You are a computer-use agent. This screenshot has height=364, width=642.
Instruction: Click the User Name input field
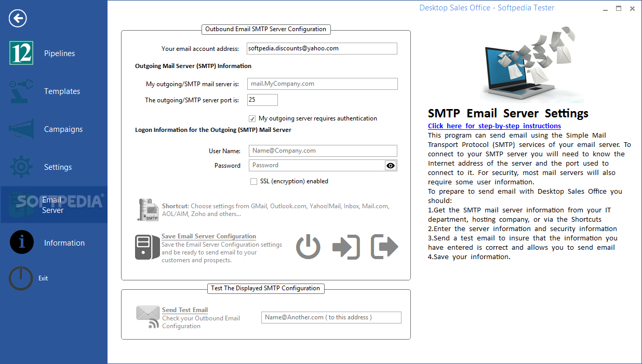[323, 151]
